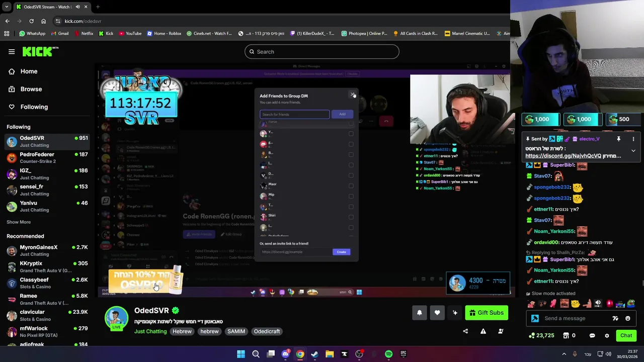
Task: Click the chat bubble icon near Chat button
Action: tap(592, 335)
